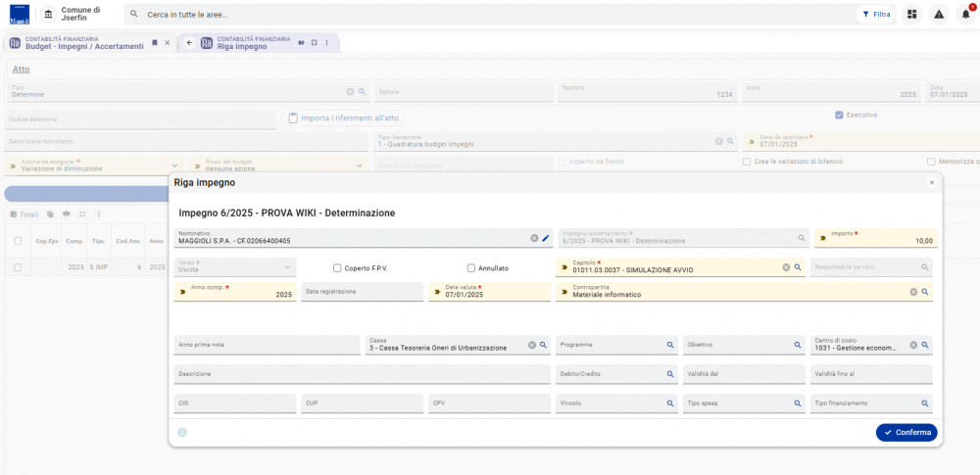This screenshot has height=475, width=980.
Task: Clear the Contropartita Materiale informatico value
Action: [x=913, y=292]
